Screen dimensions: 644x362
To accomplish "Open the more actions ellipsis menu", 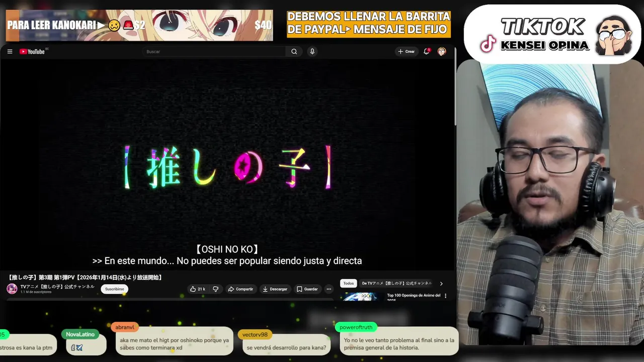I will tap(329, 289).
